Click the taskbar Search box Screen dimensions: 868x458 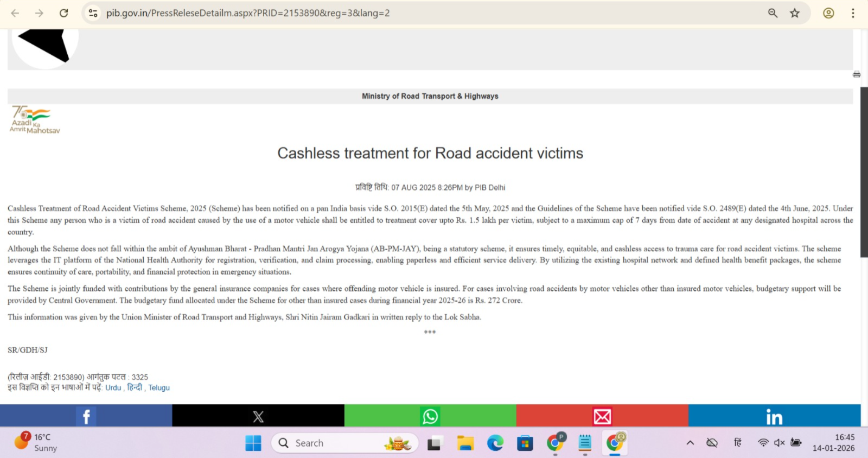click(345, 443)
